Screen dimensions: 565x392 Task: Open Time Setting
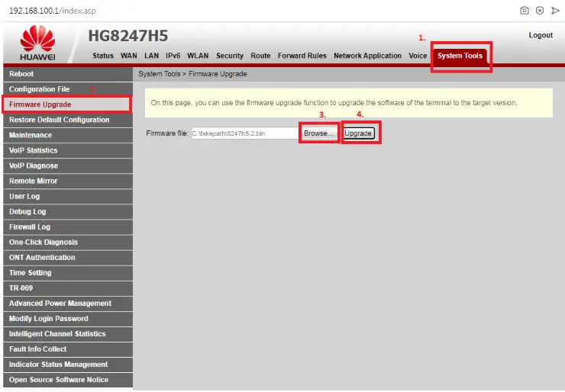68,272
